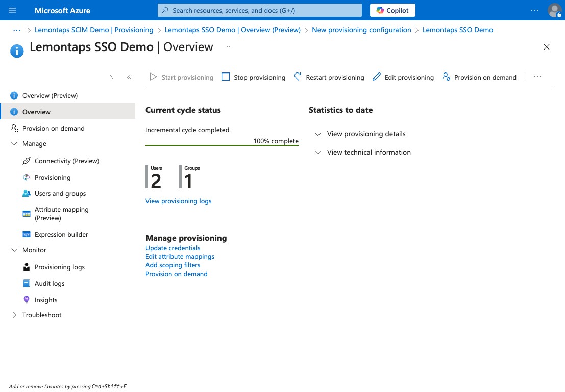Go to Lemontaps SSO Demo | Overview (Preview) breadcrumb
This screenshot has height=392, width=565.
tap(232, 30)
